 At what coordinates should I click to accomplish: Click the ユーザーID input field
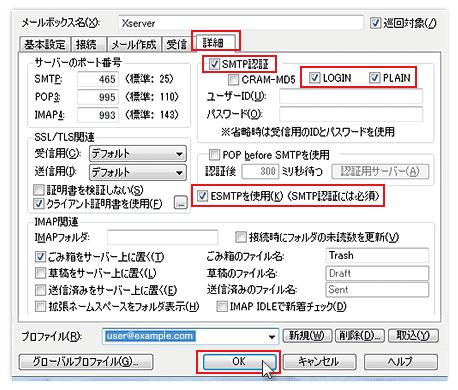tap(351, 97)
